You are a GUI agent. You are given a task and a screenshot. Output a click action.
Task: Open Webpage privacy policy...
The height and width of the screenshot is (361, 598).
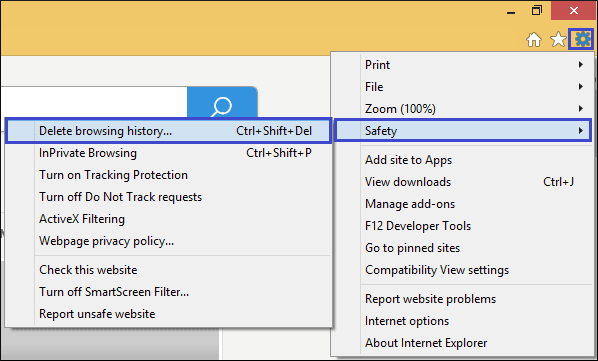(x=168, y=241)
